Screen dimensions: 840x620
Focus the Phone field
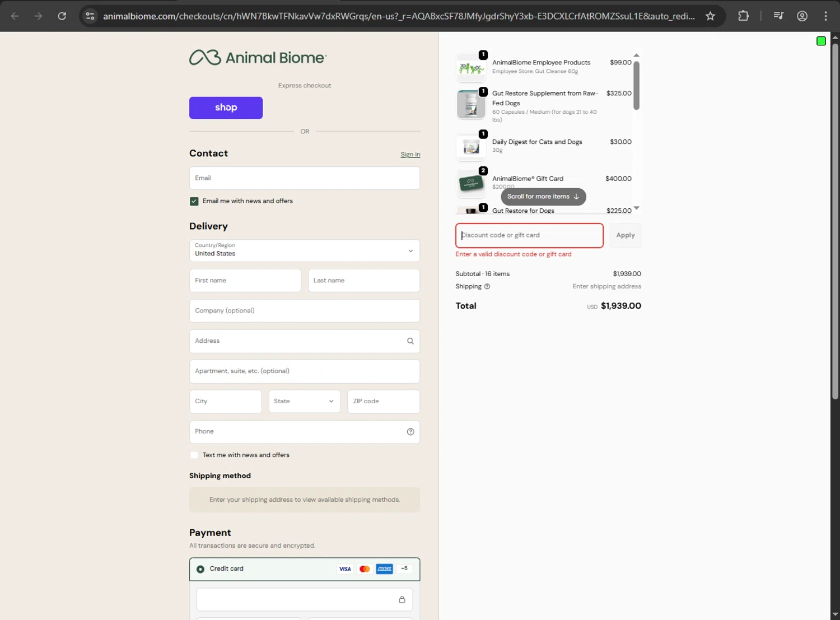(305, 432)
